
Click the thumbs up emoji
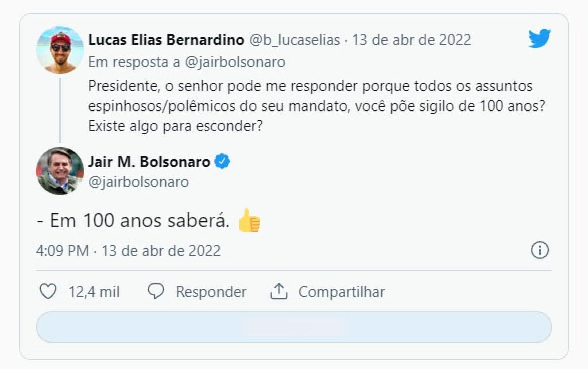pos(249,221)
